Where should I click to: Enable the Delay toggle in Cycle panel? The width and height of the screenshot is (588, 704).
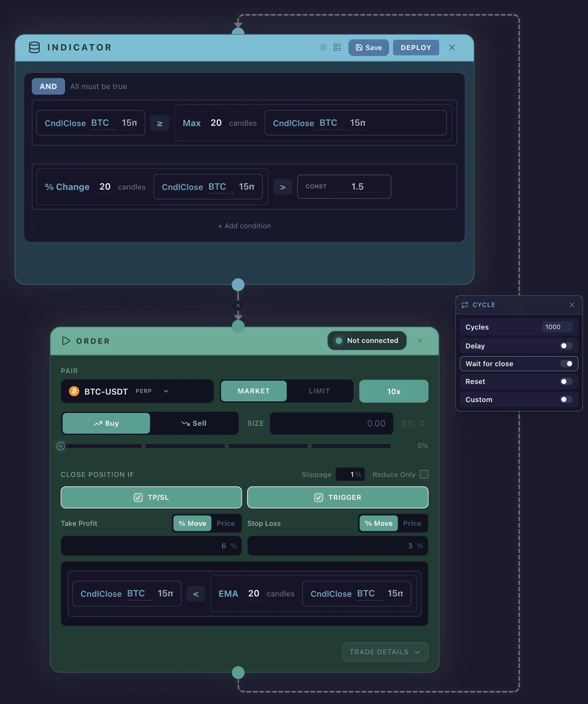566,346
